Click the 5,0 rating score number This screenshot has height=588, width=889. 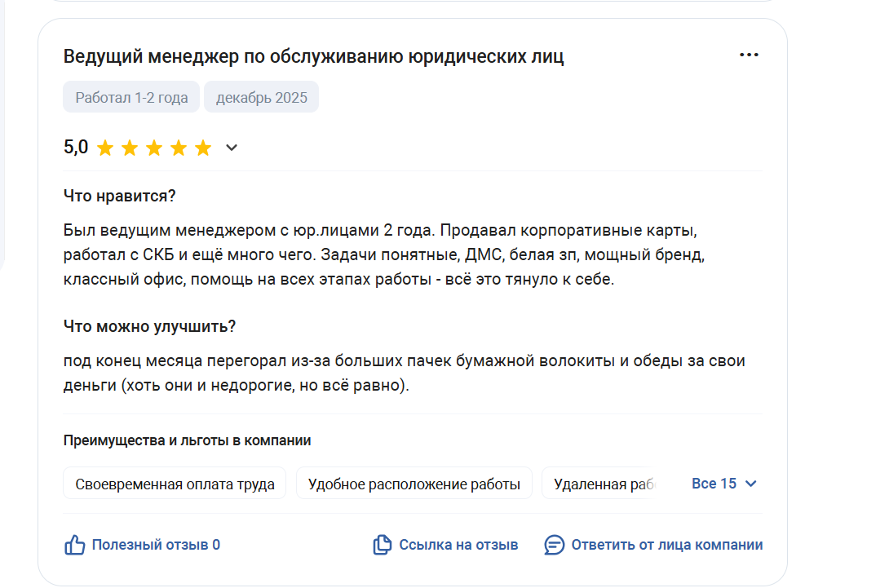pyautogui.click(x=76, y=148)
